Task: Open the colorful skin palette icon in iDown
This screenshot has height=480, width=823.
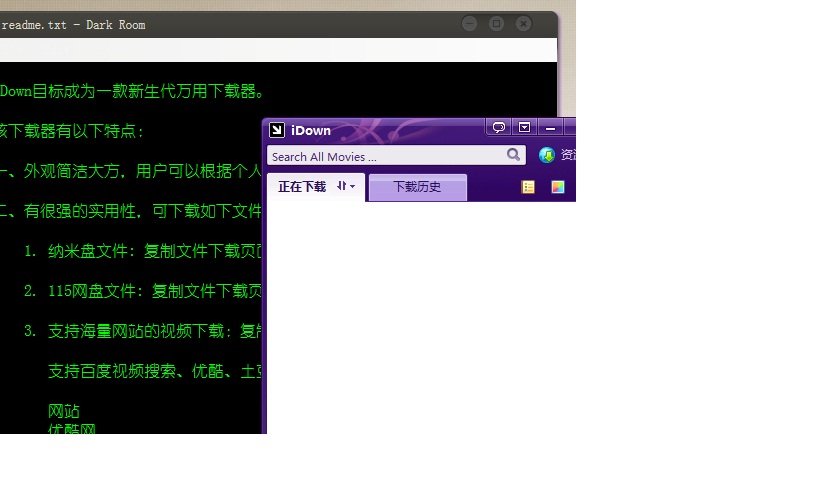Action: coord(557,187)
